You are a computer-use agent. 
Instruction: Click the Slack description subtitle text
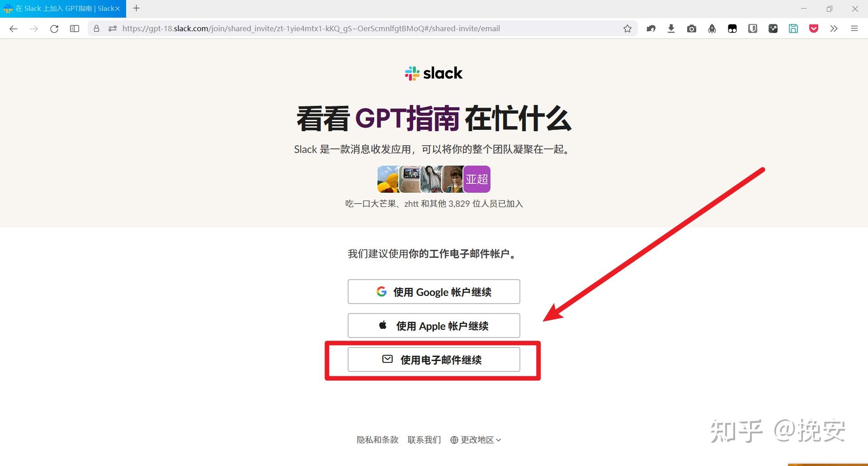point(433,149)
